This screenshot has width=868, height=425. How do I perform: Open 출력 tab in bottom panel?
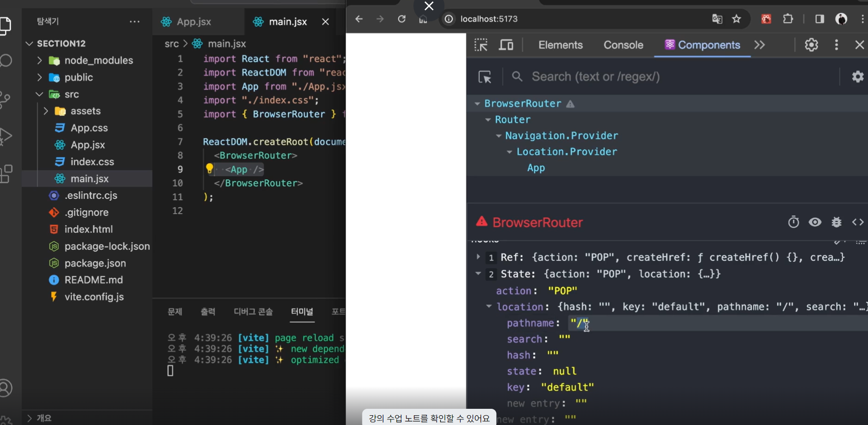(208, 312)
